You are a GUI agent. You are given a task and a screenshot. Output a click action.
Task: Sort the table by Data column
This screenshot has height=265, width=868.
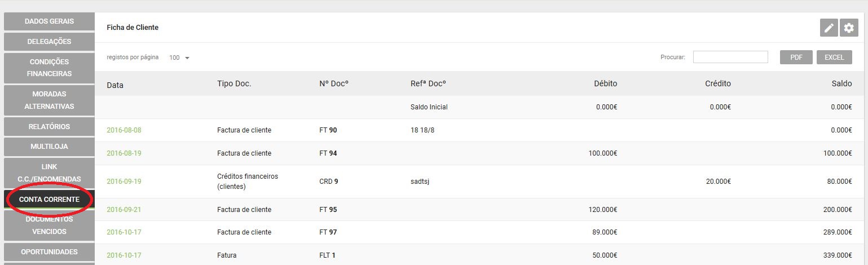point(115,85)
